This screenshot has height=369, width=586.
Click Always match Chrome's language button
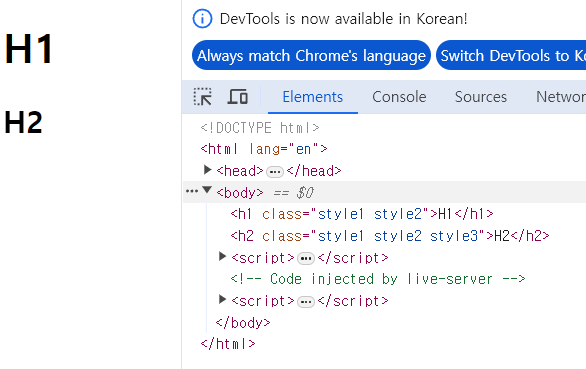pyautogui.click(x=311, y=55)
